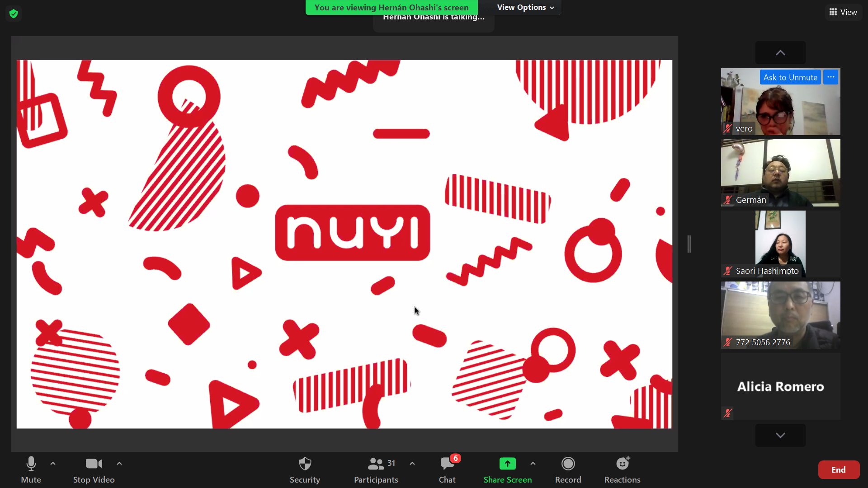This screenshot has width=868, height=488.
Task: Click the nuyi logo in shared screen
Action: click(353, 233)
